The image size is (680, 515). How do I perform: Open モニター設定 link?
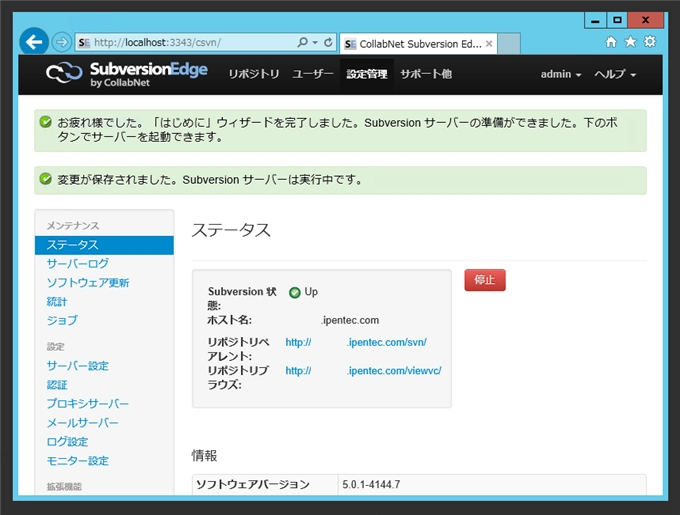[78, 461]
